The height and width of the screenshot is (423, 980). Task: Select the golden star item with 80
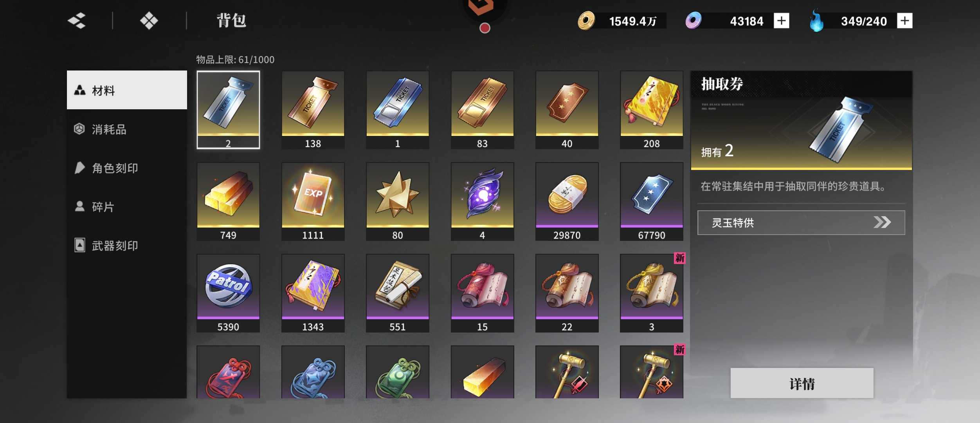point(398,202)
